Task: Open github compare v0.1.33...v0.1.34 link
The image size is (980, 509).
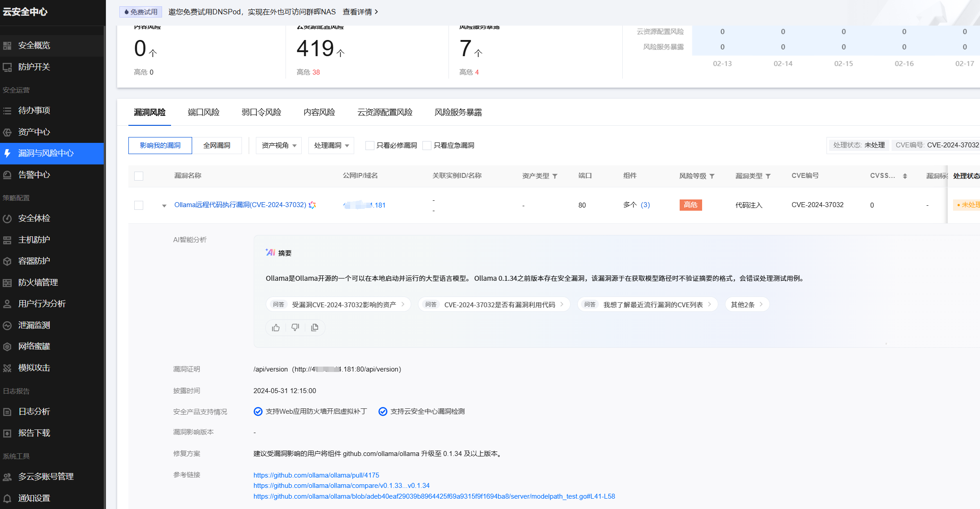Action: click(x=342, y=486)
